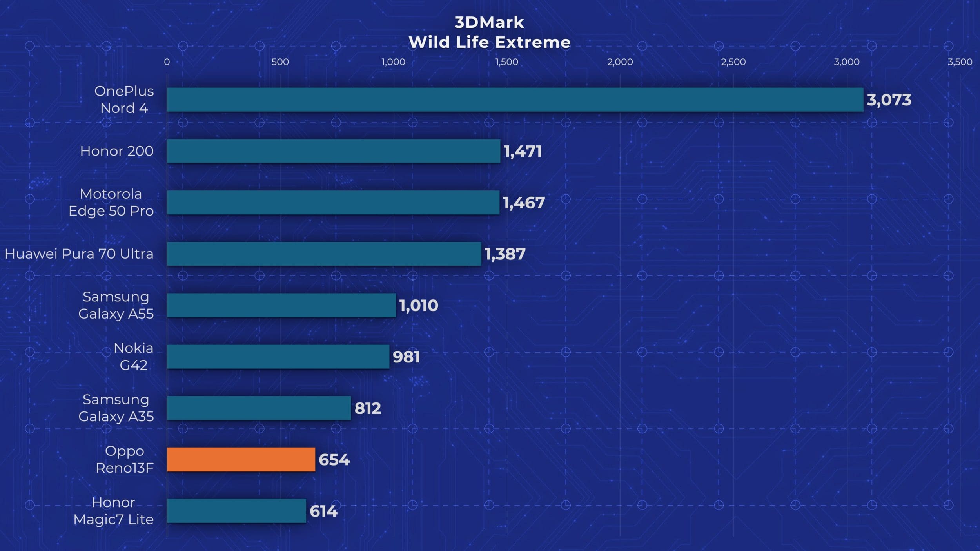
Task: Pick the "3,073" score value
Action: tap(889, 100)
